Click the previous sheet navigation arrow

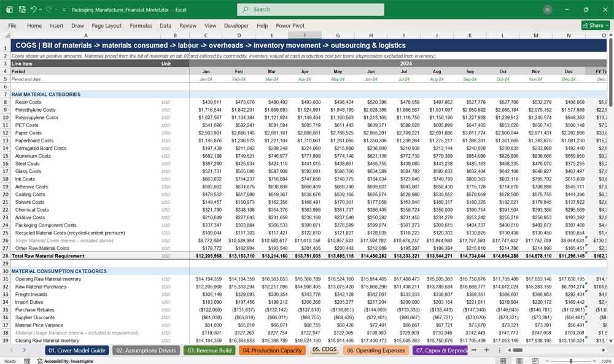(12, 350)
